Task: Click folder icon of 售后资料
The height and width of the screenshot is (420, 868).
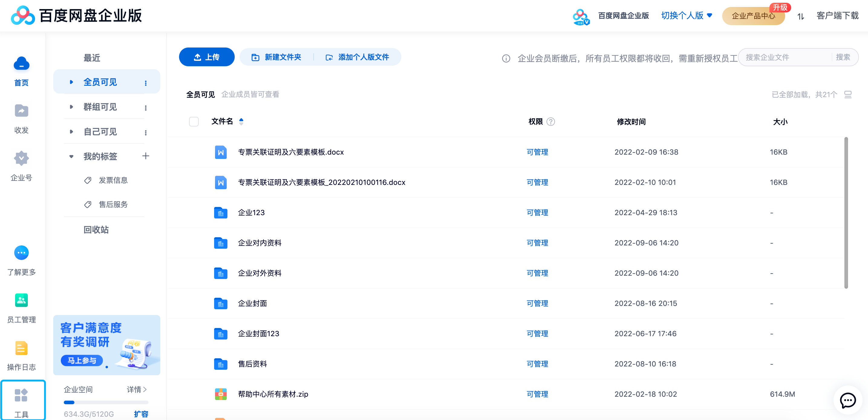Action: click(221, 364)
